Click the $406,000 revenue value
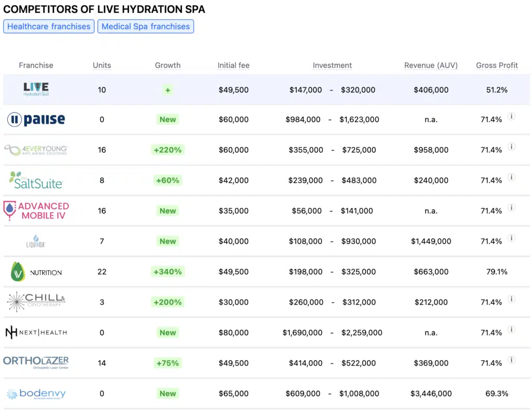The image size is (532, 417). click(x=431, y=90)
